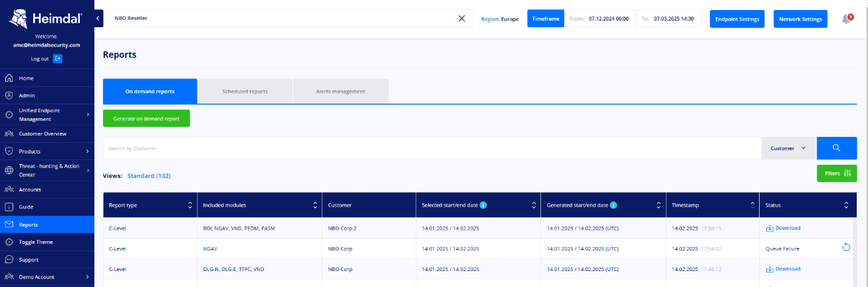
Task: Click Generate on demand report button
Action: (x=146, y=118)
